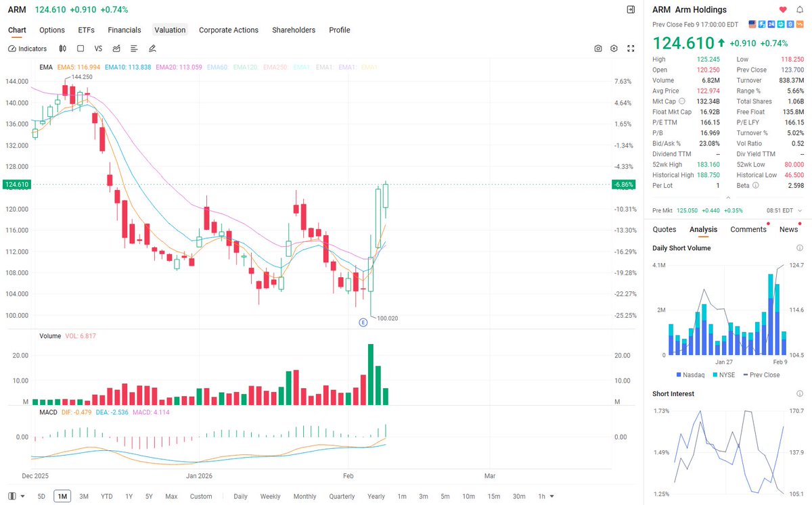Viewport: 812px width, 505px height.
Task: Select the 15m interval
Action: click(x=494, y=496)
